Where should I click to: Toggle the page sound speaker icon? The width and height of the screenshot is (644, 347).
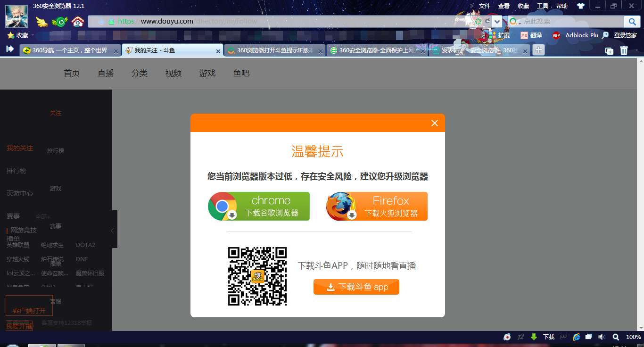tap(602, 337)
